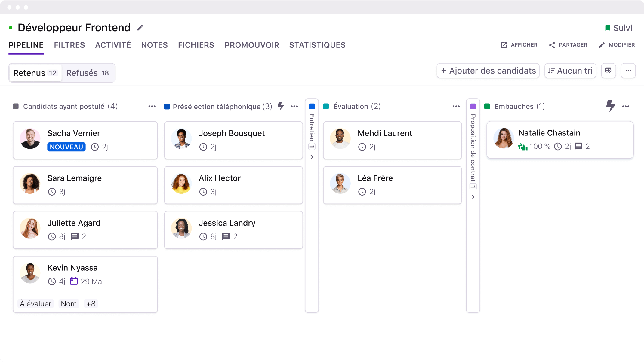This screenshot has height=362, width=644.
Task: Click the lightning icon next to Embauches column
Action: pos(610,106)
